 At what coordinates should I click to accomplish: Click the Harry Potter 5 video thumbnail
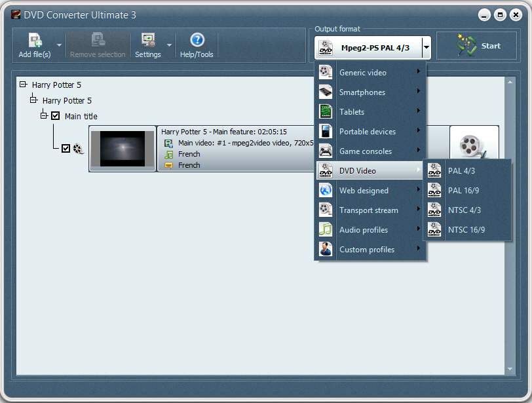pyautogui.click(x=123, y=149)
